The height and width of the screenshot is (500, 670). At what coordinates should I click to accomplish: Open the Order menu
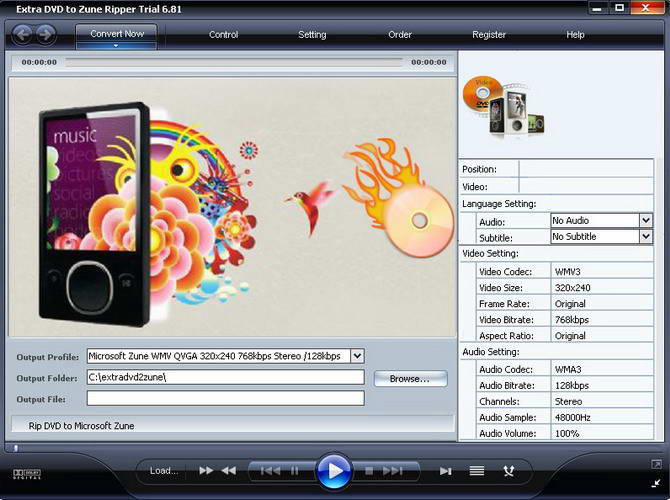click(400, 35)
